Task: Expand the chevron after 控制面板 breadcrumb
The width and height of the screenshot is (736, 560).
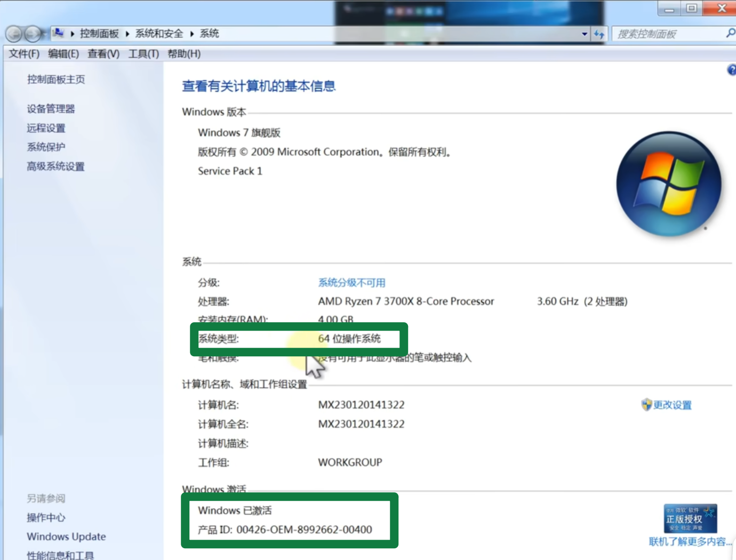Action: click(x=127, y=34)
